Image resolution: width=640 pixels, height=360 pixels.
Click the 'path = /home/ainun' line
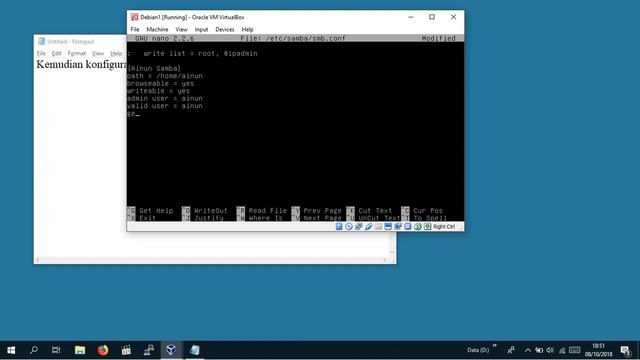[165, 76]
